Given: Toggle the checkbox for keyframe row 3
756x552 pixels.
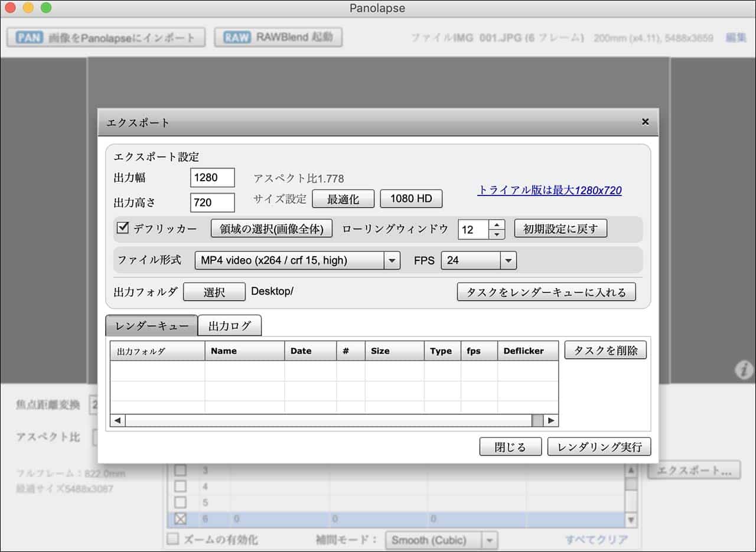Looking at the screenshot, I should click(181, 471).
